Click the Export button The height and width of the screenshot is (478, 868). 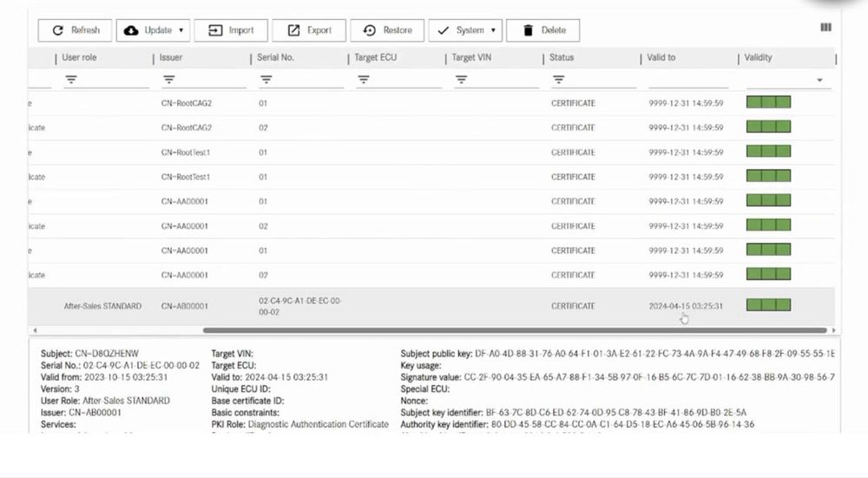(x=309, y=30)
